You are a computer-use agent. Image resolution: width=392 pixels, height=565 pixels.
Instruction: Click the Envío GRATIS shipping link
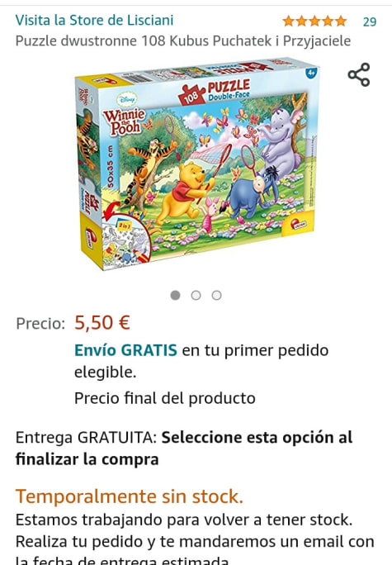click(x=125, y=350)
